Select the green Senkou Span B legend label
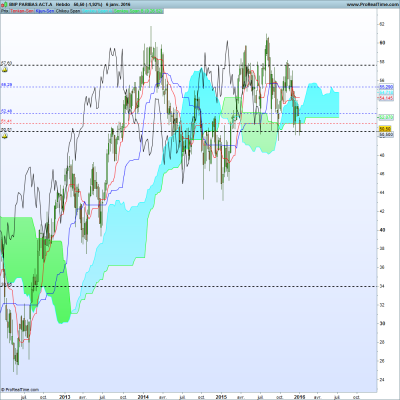This screenshot has height=400, width=400. coord(138,11)
